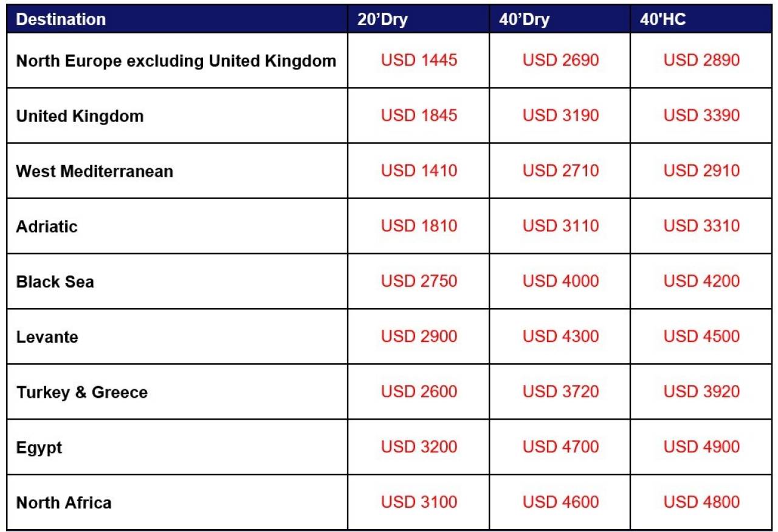Select the Black Sea destination cell

click(177, 282)
